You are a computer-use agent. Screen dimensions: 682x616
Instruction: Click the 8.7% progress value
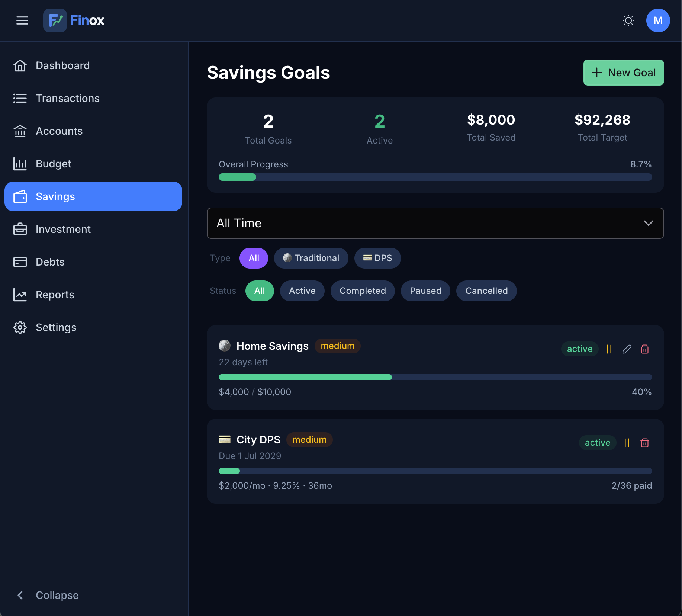click(641, 164)
